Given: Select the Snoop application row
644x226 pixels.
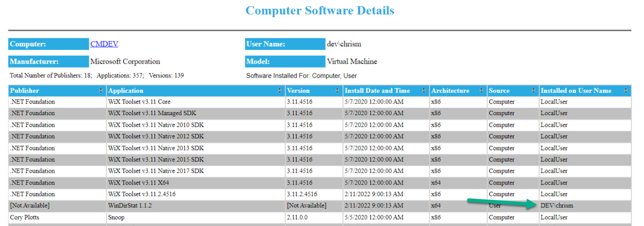Looking at the screenshot, I should (116, 218).
